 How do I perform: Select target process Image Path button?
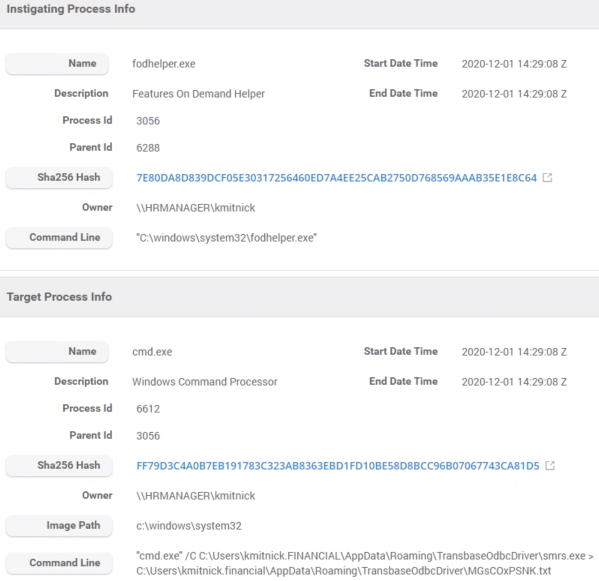coord(59,526)
